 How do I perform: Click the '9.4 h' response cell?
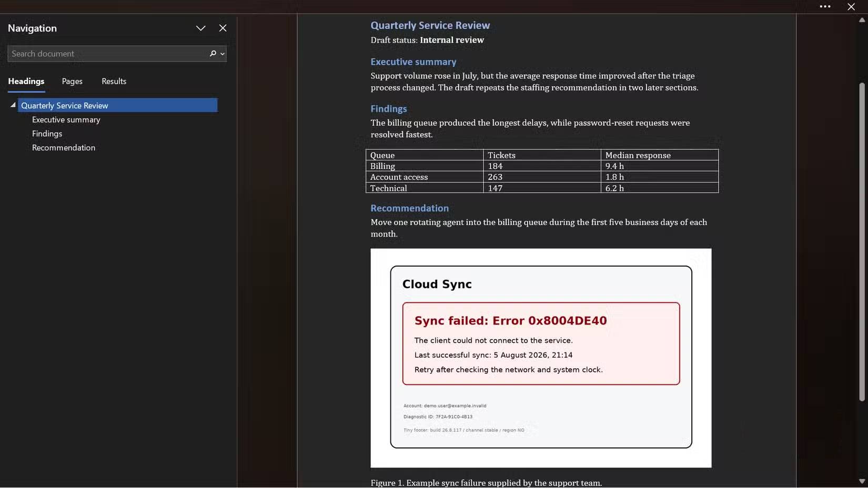[660, 166]
